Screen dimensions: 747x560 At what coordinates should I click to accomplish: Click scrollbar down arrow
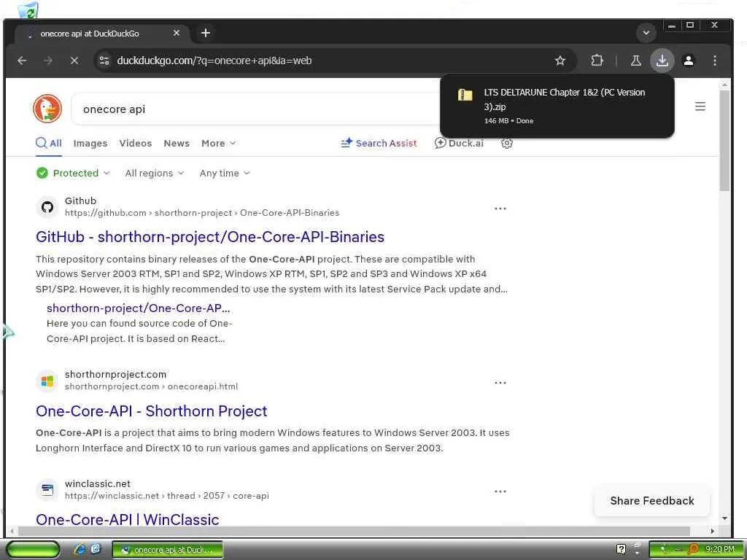724,518
